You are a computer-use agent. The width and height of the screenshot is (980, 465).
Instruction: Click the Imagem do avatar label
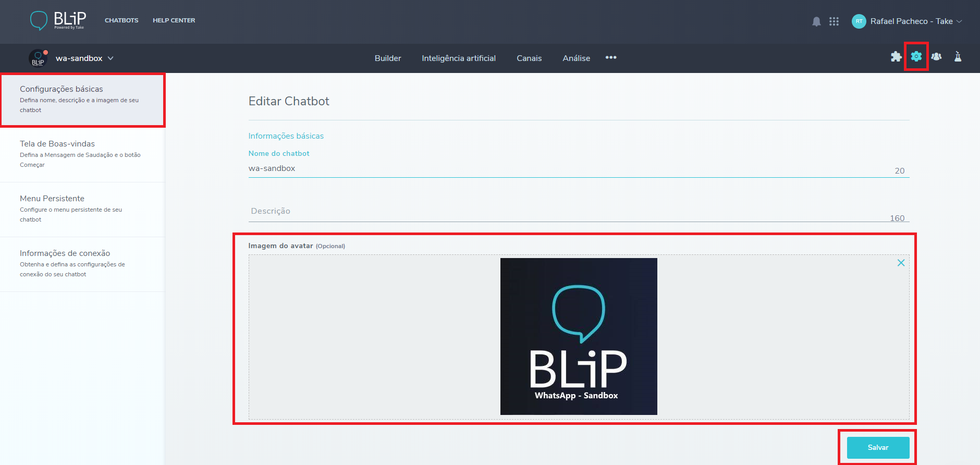[x=280, y=246]
